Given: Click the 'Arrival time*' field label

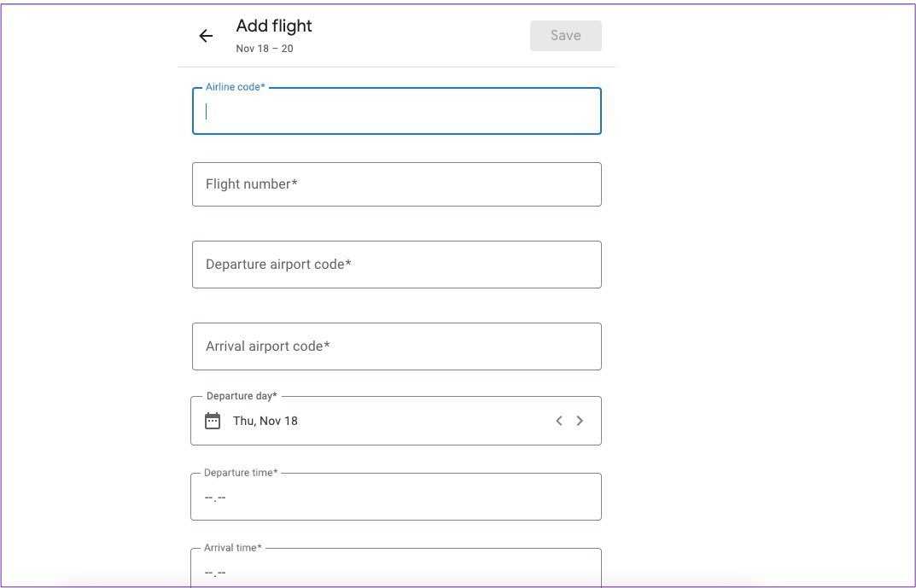Looking at the screenshot, I should click(x=233, y=548).
